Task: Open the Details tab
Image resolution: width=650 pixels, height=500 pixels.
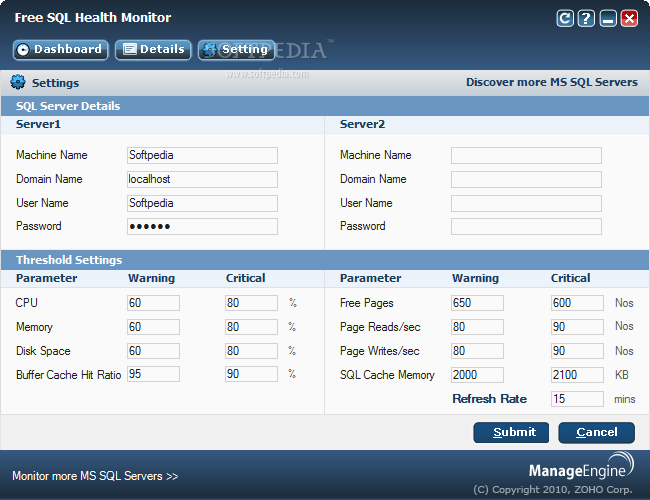Action: pyautogui.click(x=153, y=50)
